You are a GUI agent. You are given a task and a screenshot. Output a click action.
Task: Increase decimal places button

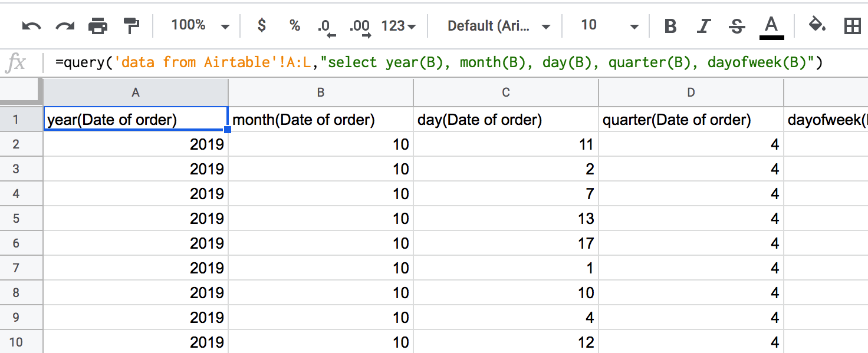coord(359,27)
